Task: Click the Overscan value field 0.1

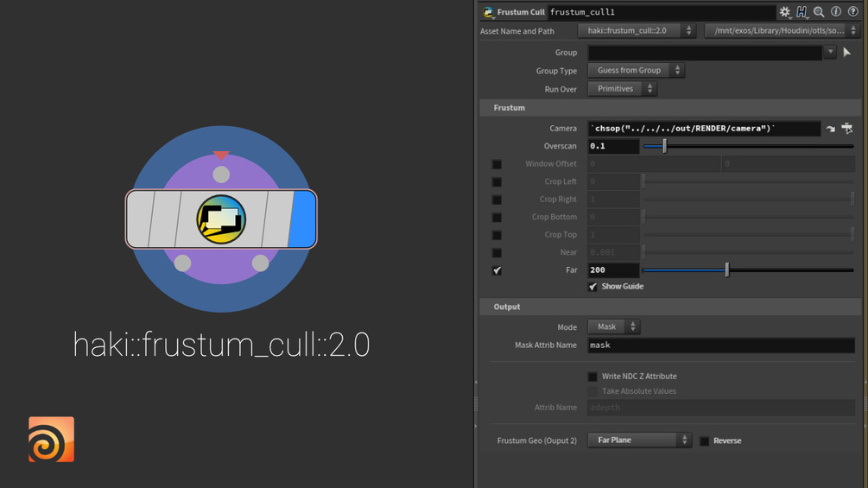Action: pyautogui.click(x=613, y=146)
